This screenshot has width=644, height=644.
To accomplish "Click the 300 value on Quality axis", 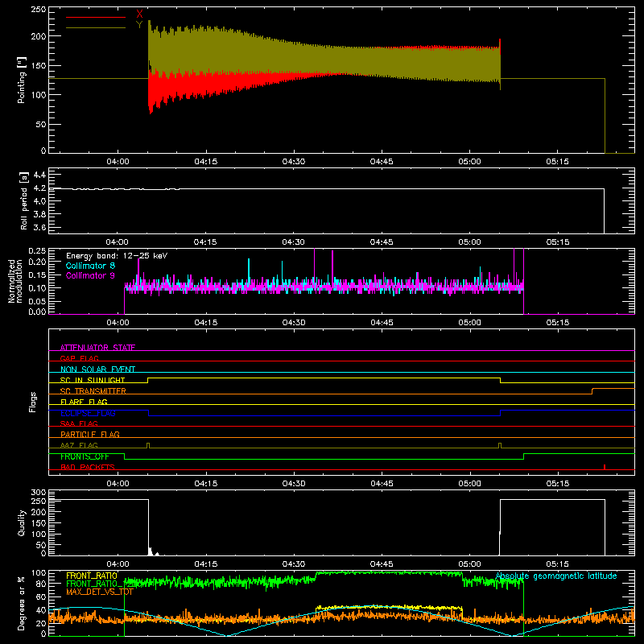I will click(x=39, y=493).
